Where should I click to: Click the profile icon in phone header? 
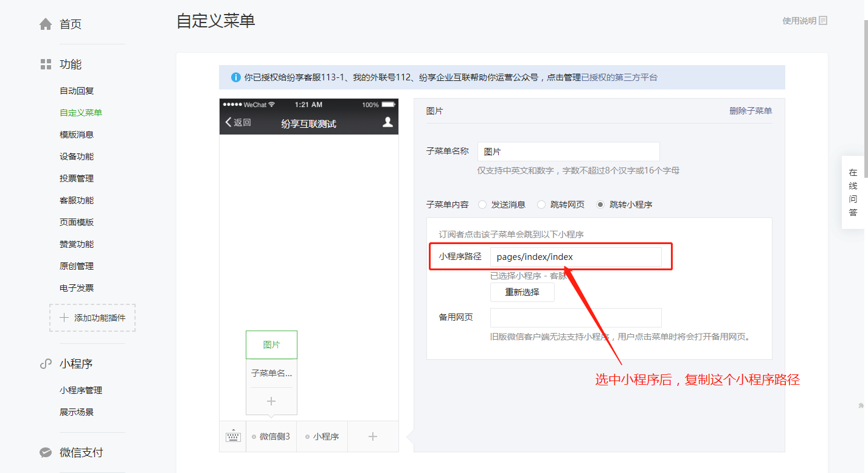click(x=387, y=122)
